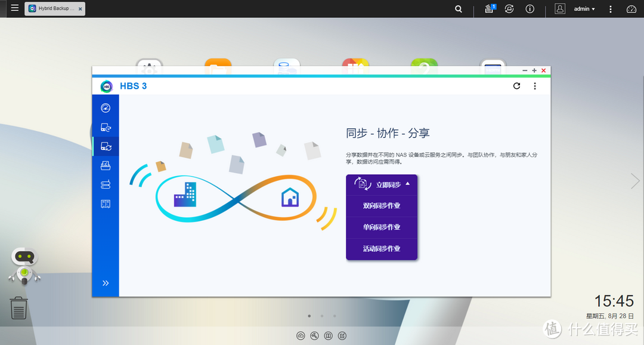The height and width of the screenshot is (345, 644).
Task: Maximize the HBS 3 window
Action: [x=534, y=70]
